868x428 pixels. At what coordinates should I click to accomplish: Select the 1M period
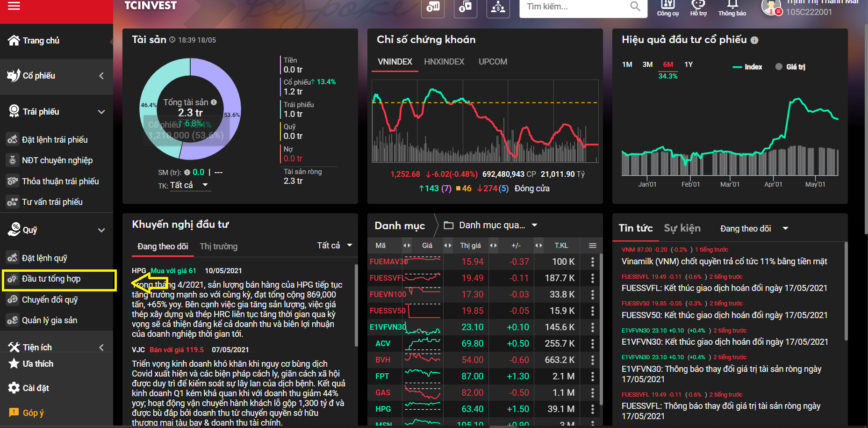(627, 65)
